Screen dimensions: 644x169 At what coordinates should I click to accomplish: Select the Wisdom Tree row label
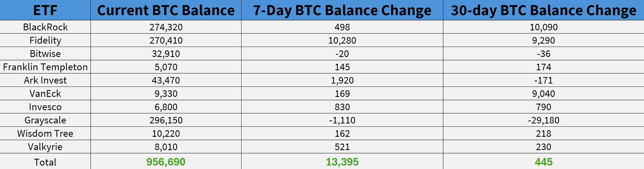point(45,133)
